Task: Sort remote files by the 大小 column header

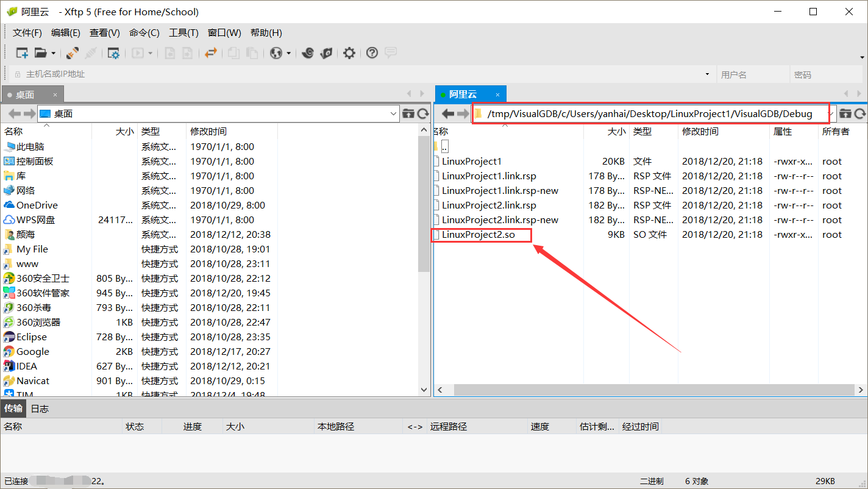Action: [x=617, y=130]
